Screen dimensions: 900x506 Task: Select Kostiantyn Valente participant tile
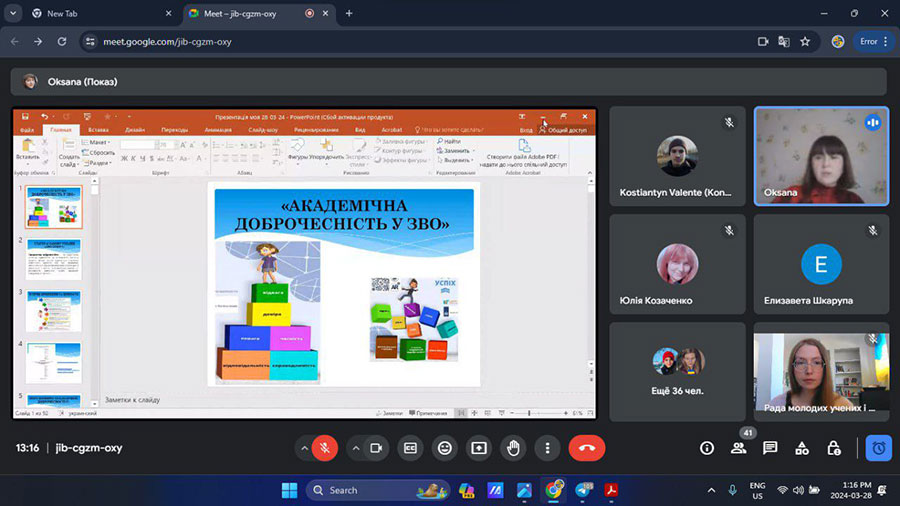(x=677, y=156)
